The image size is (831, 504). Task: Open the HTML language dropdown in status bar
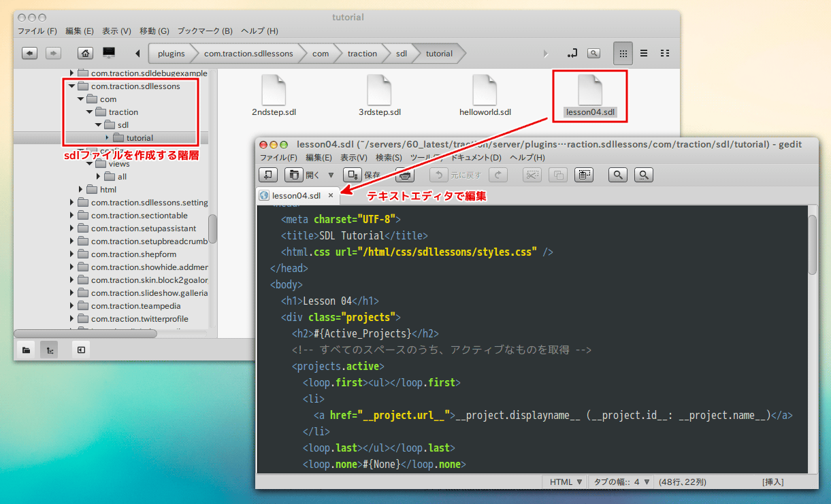566,482
